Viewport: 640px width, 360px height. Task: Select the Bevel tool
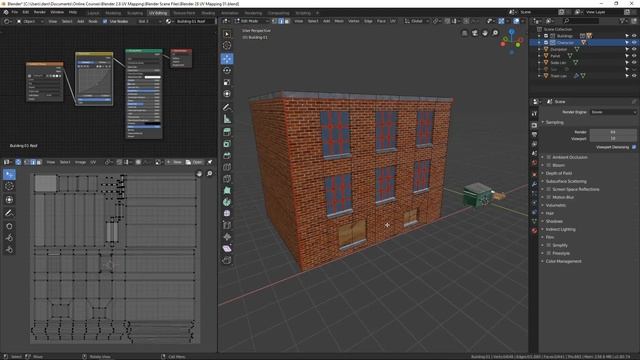point(227,156)
